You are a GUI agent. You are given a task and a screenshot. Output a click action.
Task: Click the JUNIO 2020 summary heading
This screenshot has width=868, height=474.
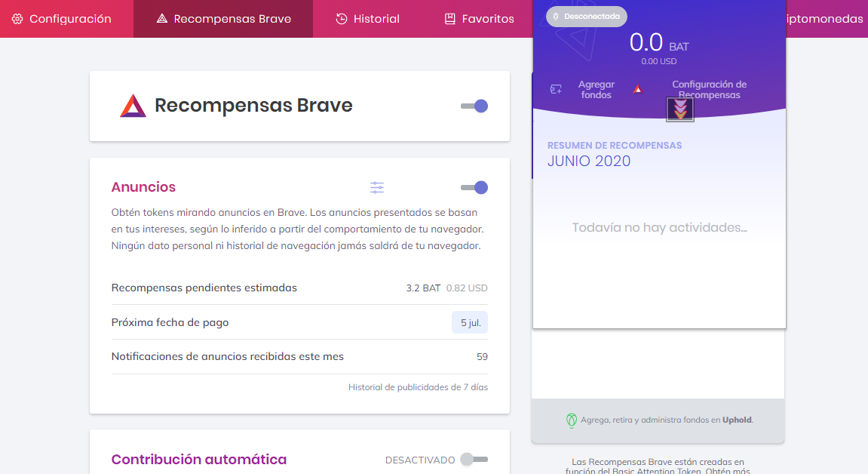tap(589, 161)
